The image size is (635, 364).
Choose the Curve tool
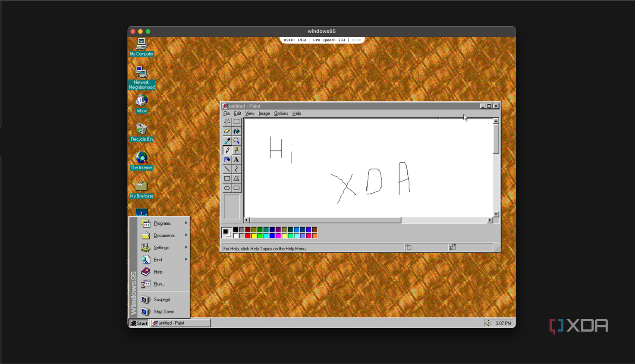(236, 169)
